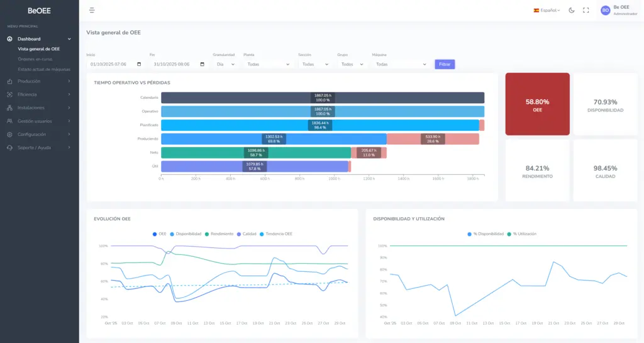Select Vista general de OEE menu item
Image resolution: width=644 pixels, height=343 pixels.
[x=38, y=49]
